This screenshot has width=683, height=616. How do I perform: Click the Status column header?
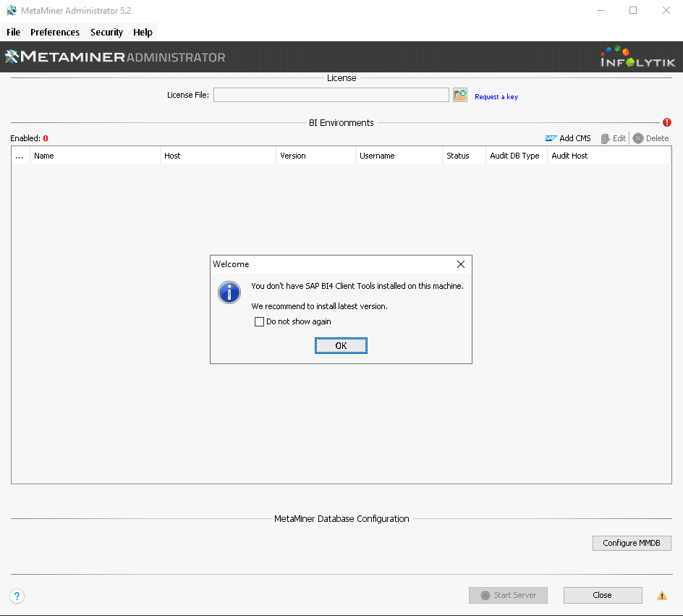464,156
